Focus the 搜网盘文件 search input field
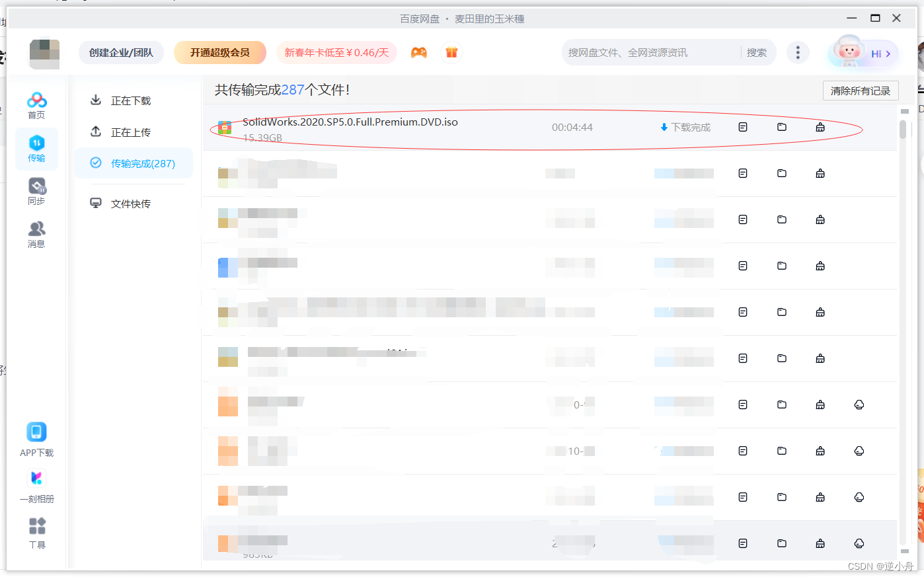Image resolution: width=924 pixels, height=577 pixels. click(651, 53)
